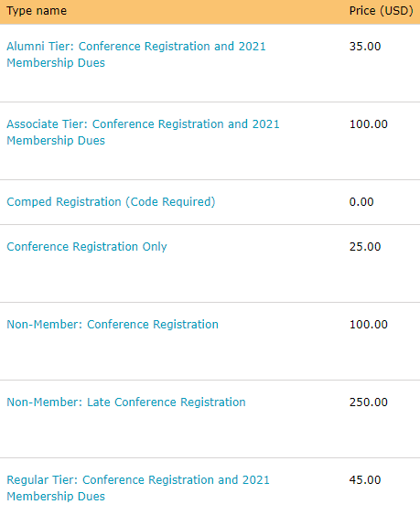The height and width of the screenshot is (515, 420).
Task: Click the 35.00 price for Alumni Tier
Action: point(365,47)
